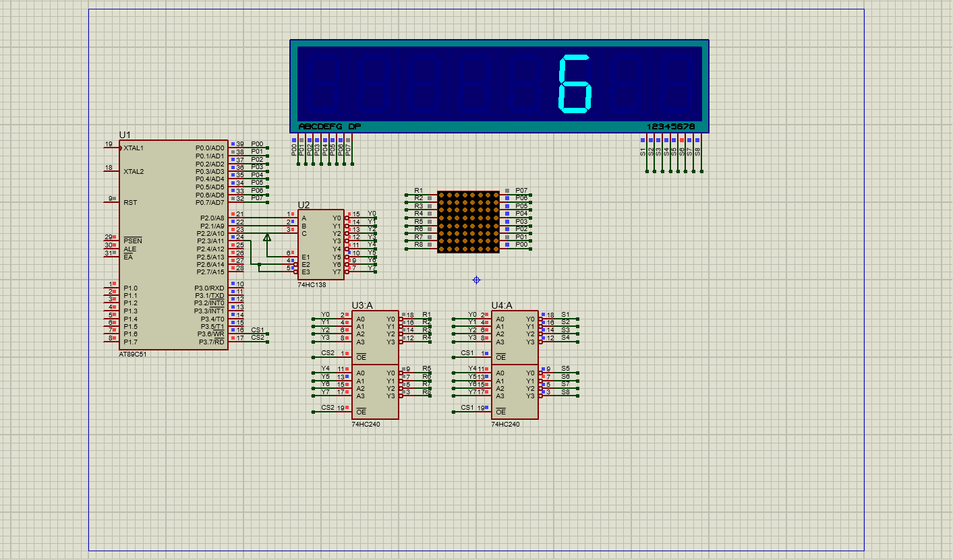Click the U3:A reference label
The width and height of the screenshot is (953, 560).
click(362, 305)
